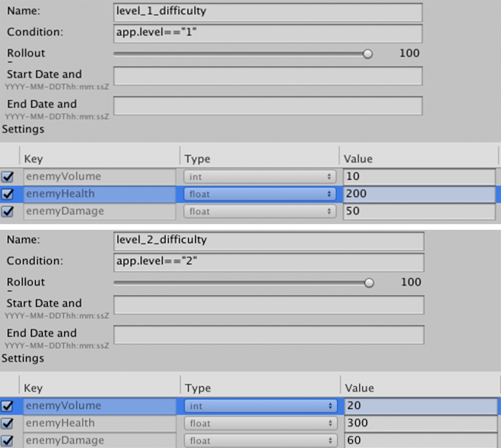Click rollout value 100 for level_2_difficulty
Viewport: 501px width, 448px height.
411,282
